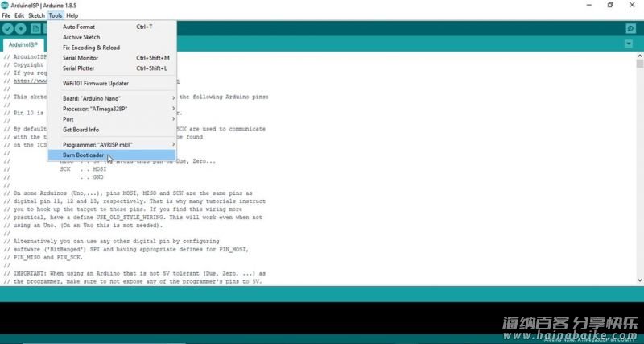Expand the Processor: "ATmega328P" submenu
This screenshot has height=344, width=644.
pos(112,109)
